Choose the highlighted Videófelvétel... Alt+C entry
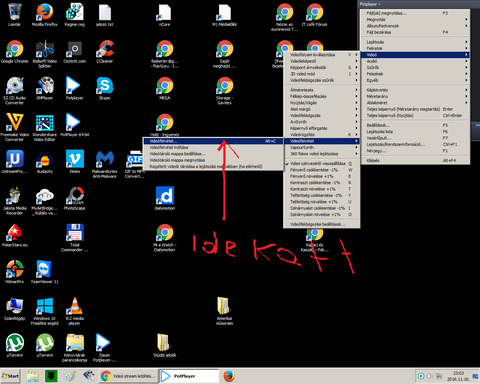Image resolution: width=480 pixels, height=384 pixels. click(213, 141)
